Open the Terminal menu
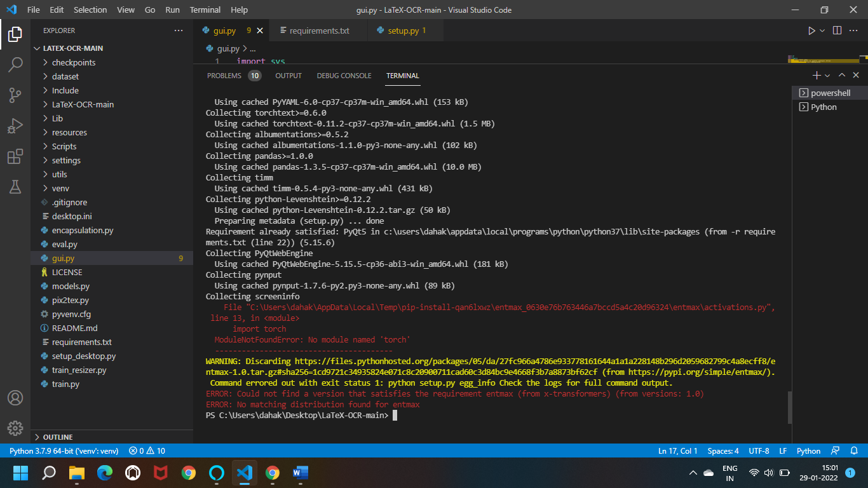Screen dimensions: 868x488 205,10
